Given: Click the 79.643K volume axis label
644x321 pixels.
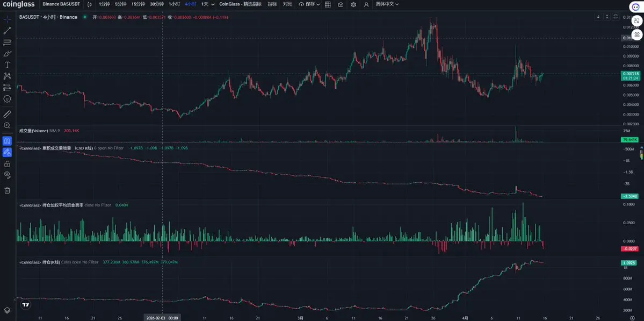Looking at the screenshot, I should point(630,140).
